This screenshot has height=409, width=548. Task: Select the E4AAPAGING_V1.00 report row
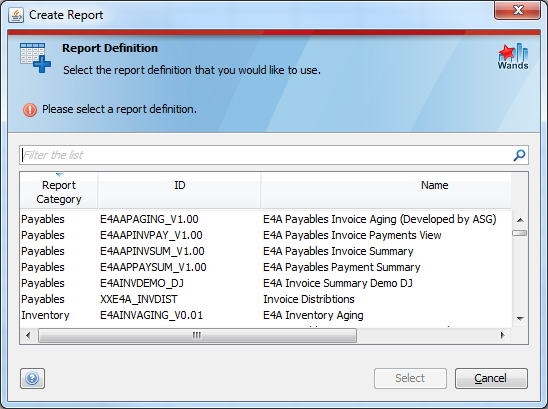pyautogui.click(x=266, y=219)
